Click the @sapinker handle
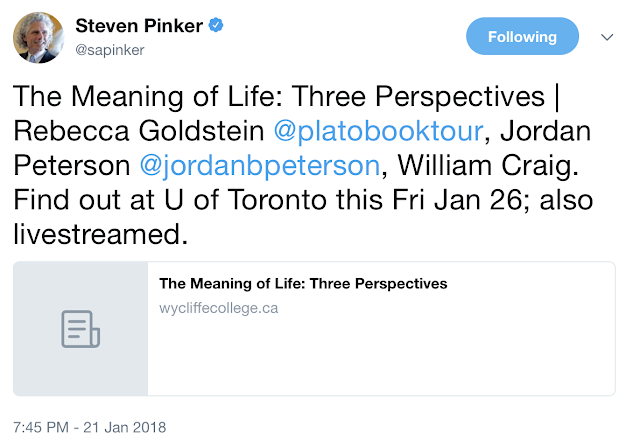Image resolution: width=640 pixels, height=440 pixels. (109, 47)
